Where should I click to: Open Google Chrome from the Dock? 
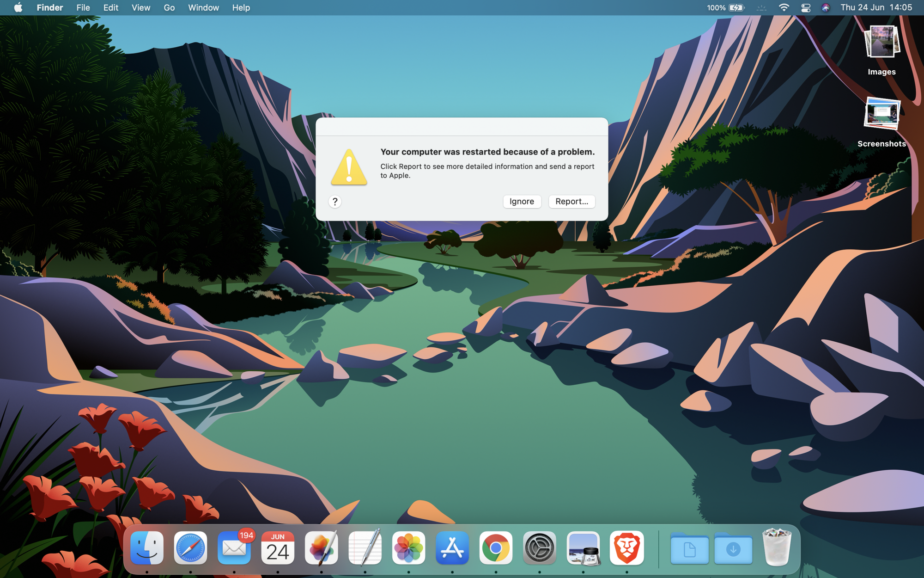[496, 548]
